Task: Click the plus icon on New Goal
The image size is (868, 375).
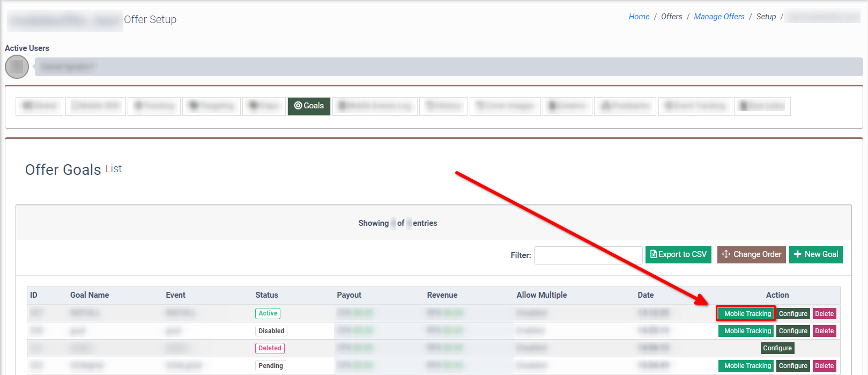Action: (x=798, y=254)
